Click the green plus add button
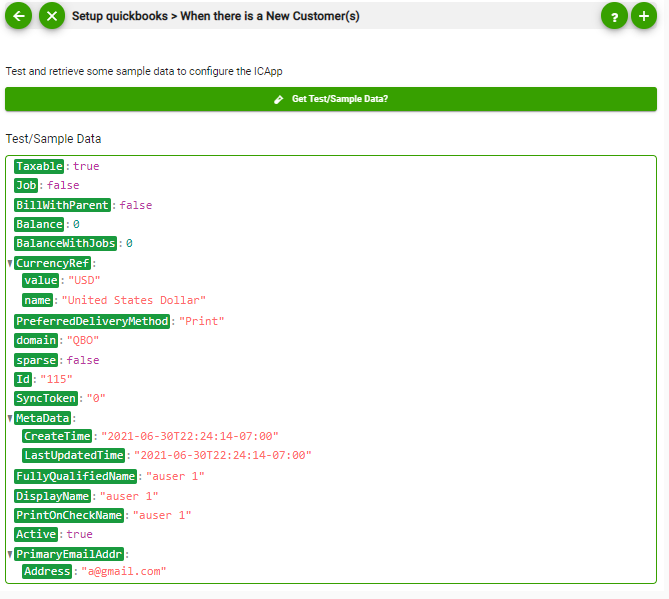Screen dimensions: 669x599 [644, 16]
